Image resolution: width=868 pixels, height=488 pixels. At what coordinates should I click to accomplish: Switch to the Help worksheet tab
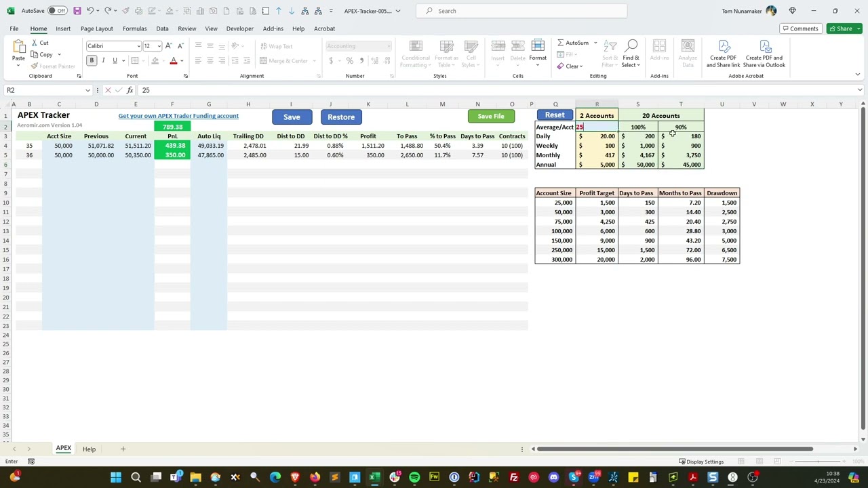pos(89,449)
